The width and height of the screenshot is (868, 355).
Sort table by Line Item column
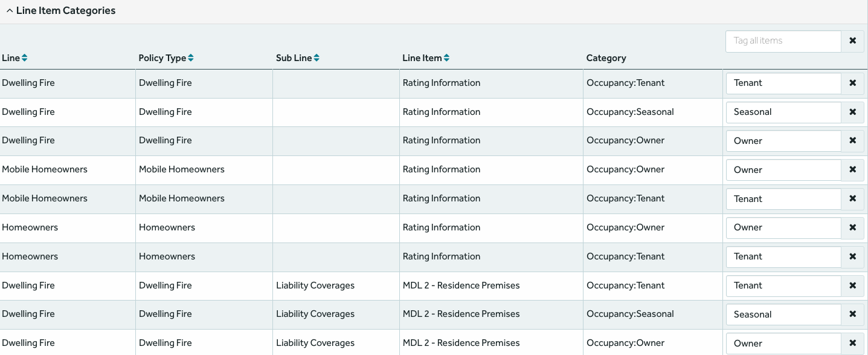tap(446, 58)
